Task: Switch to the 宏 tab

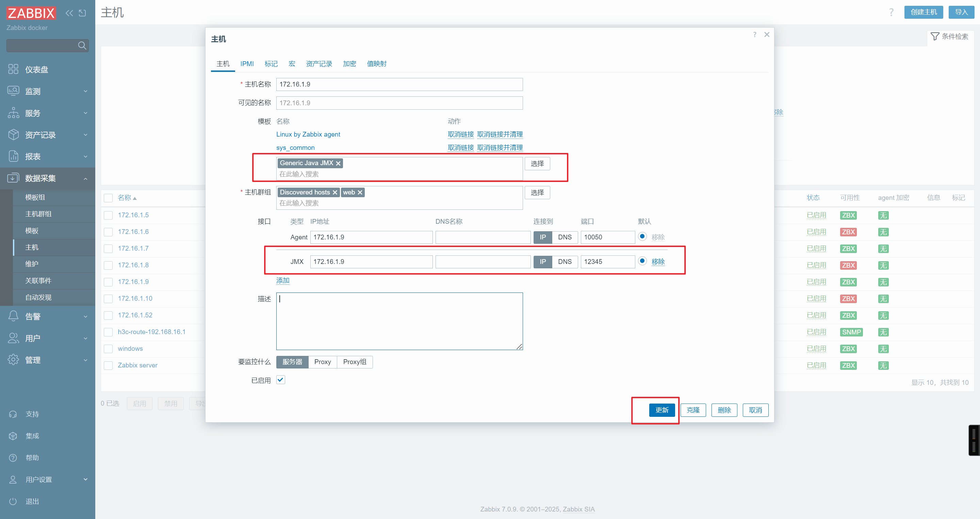Action: coord(292,64)
